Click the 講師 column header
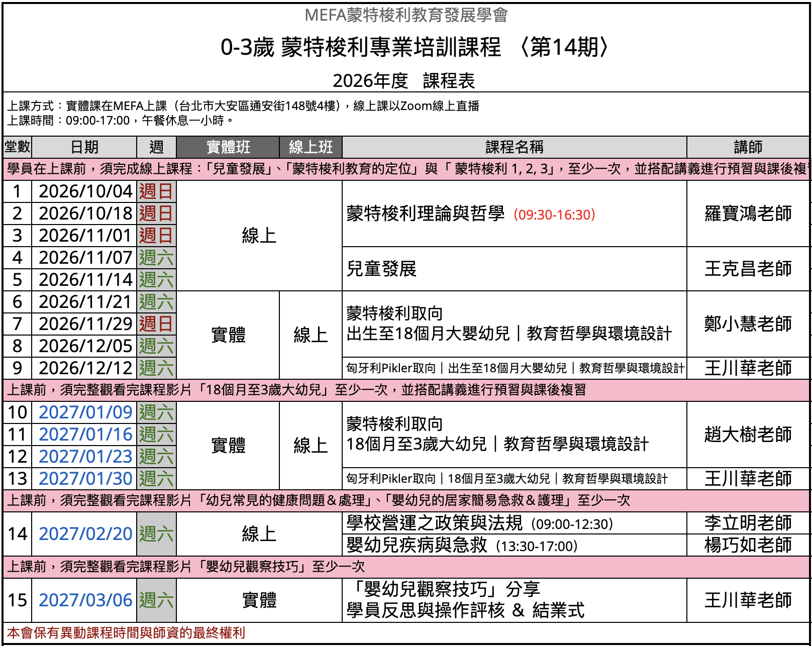 click(x=748, y=147)
